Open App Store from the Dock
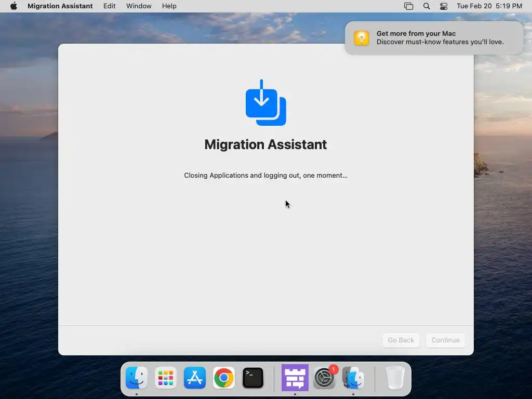 (195, 378)
